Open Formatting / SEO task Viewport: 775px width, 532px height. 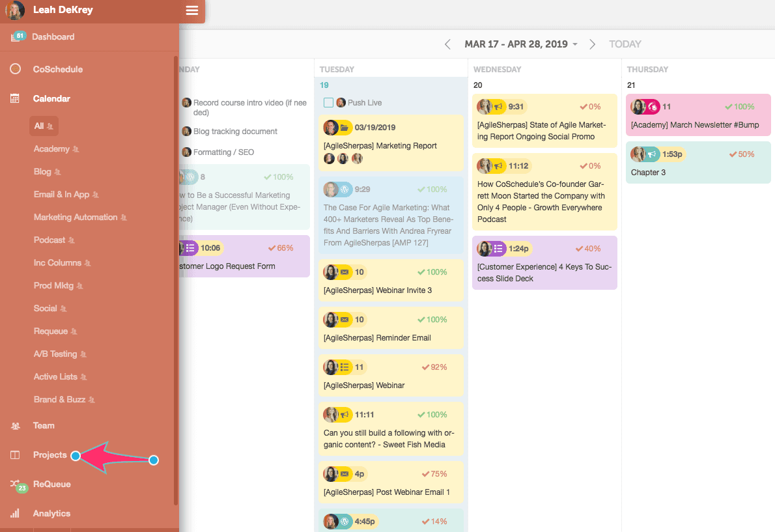[x=223, y=152]
